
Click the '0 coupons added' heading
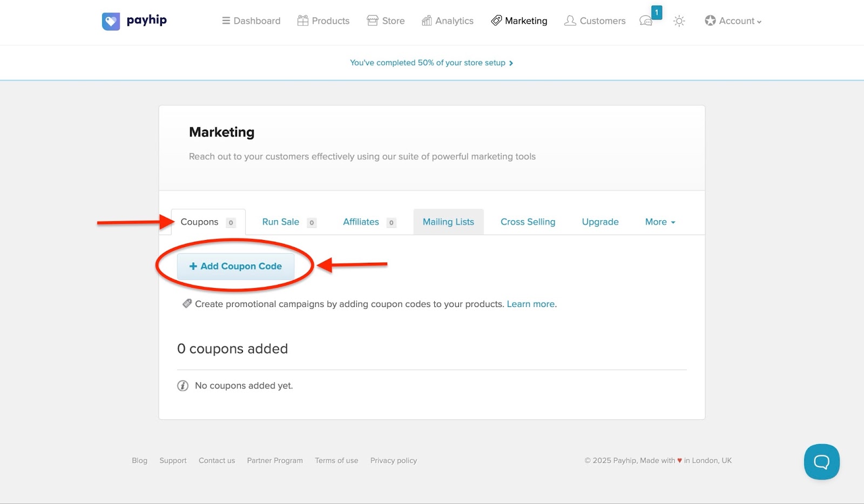[x=232, y=349]
